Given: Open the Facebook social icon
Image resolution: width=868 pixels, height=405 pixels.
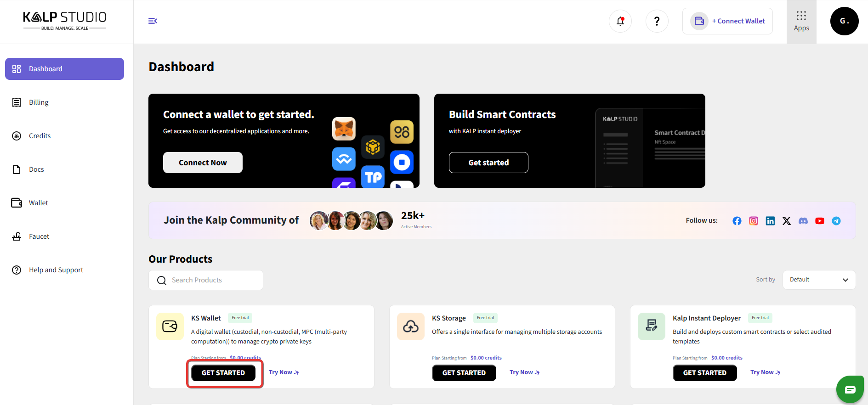Looking at the screenshot, I should tap(737, 221).
